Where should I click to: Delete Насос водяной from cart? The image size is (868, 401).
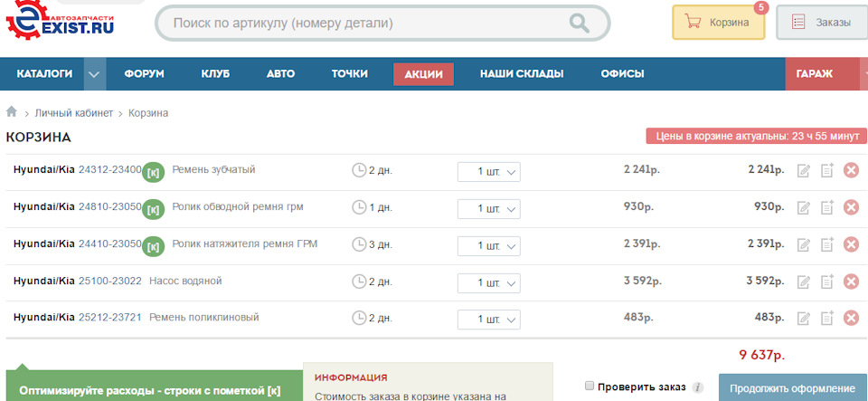pyautogui.click(x=851, y=282)
